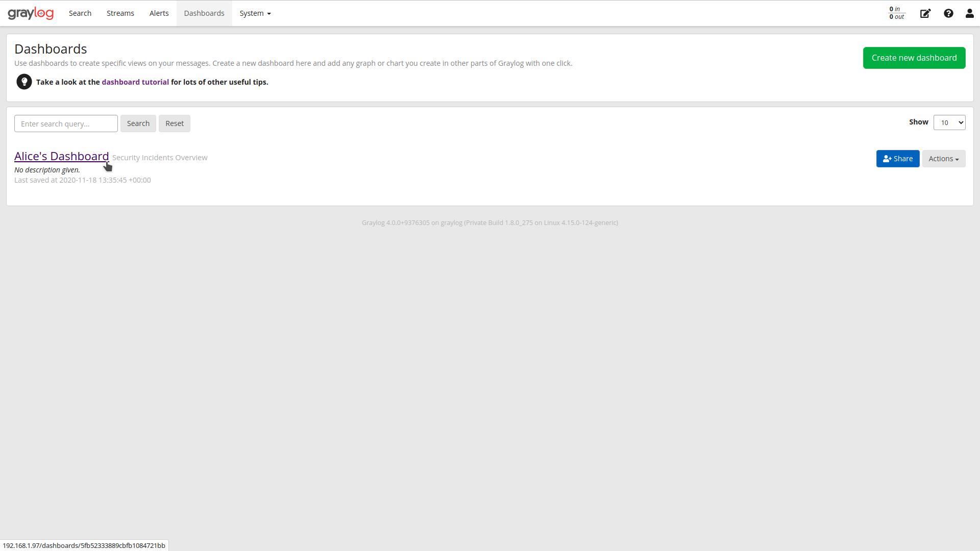Open the scratchpad editor icon
The height and width of the screenshot is (551, 980).
pos(925,13)
